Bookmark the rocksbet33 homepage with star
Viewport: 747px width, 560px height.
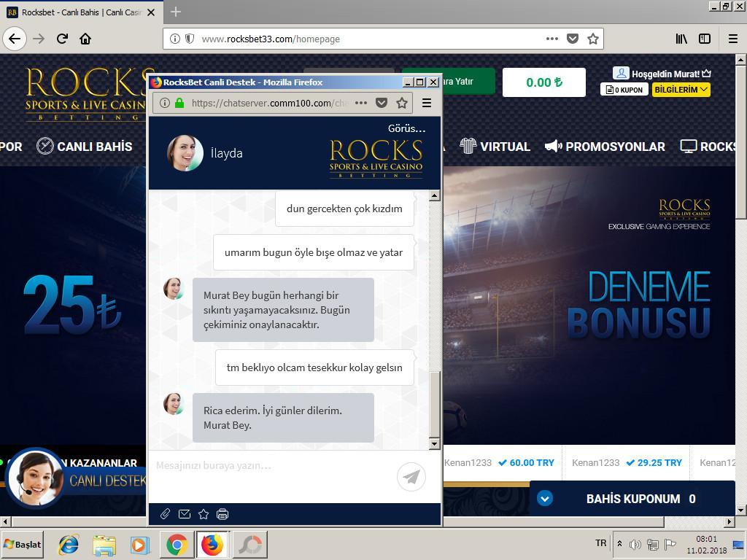(x=592, y=39)
